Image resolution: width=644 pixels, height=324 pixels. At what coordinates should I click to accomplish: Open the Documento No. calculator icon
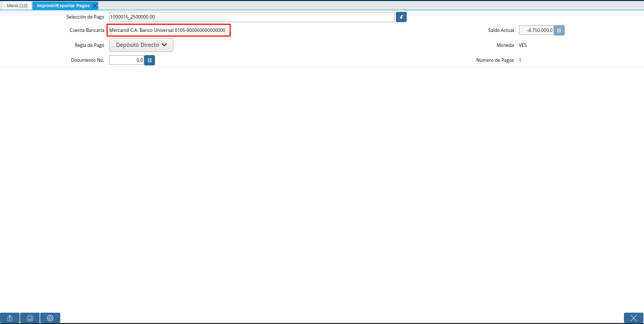(149, 60)
